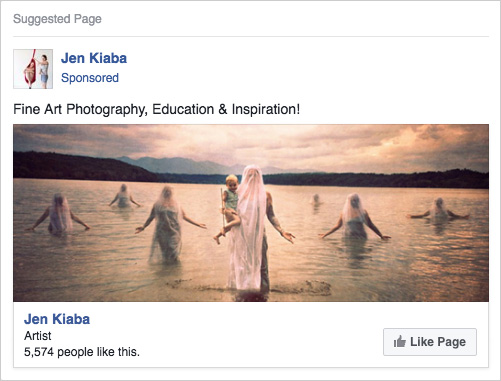The height and width of the screenshot is (381, 501).
Task: Click the cloudy sky of the ad photo
Action: click(x=251, y=142)
